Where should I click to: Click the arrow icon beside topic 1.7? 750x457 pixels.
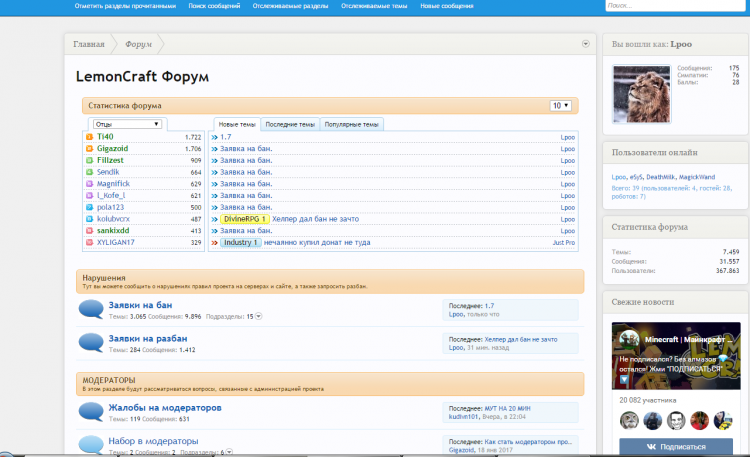point(214,137)
